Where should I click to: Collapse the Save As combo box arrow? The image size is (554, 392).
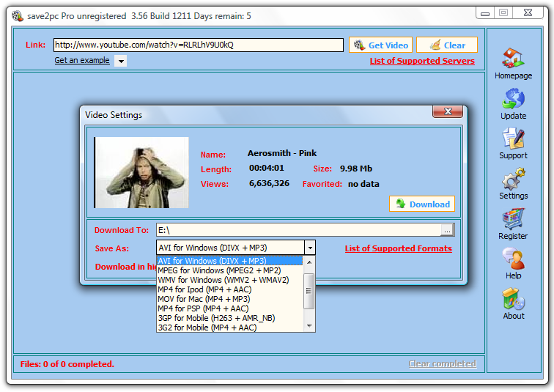310,248
